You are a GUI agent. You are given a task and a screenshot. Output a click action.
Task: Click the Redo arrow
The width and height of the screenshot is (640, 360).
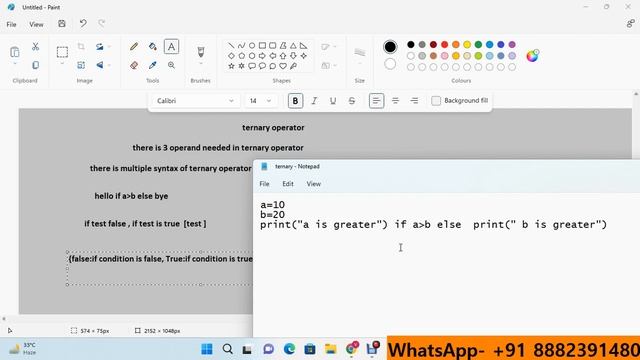click(102, 24)
